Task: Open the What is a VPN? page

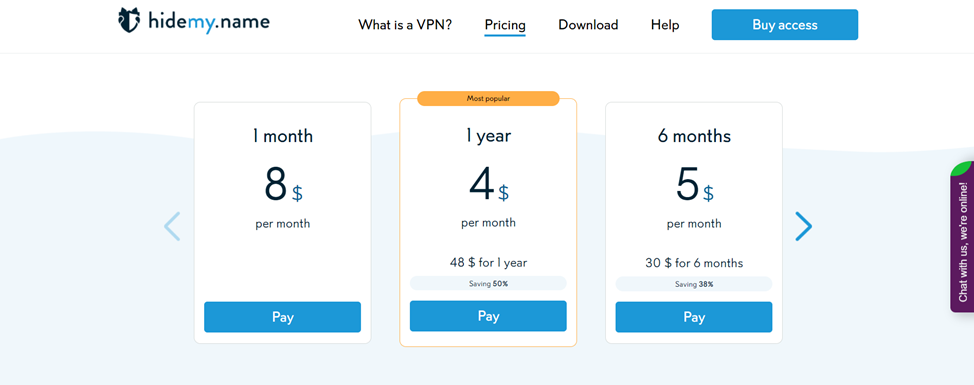Action: point(405,25)
